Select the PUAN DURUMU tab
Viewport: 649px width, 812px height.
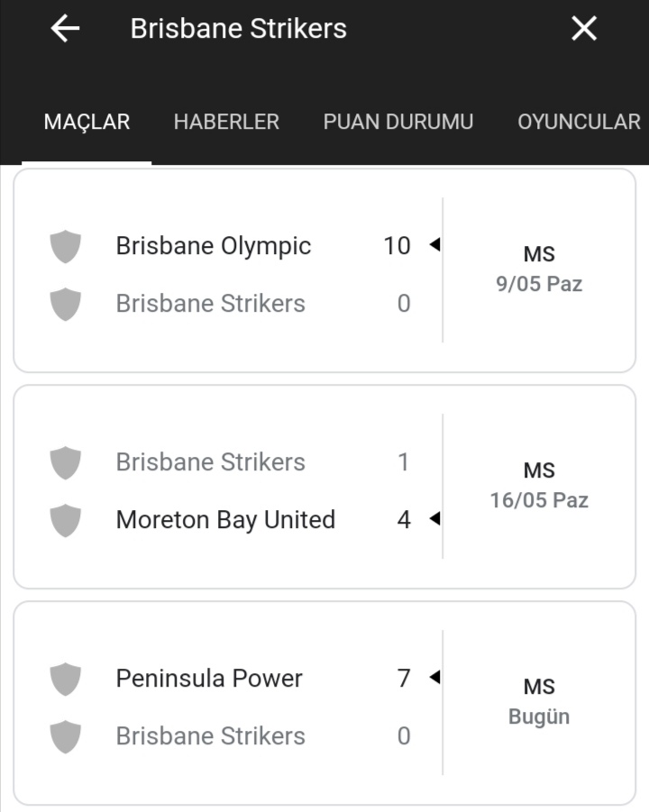pos(398,123)
